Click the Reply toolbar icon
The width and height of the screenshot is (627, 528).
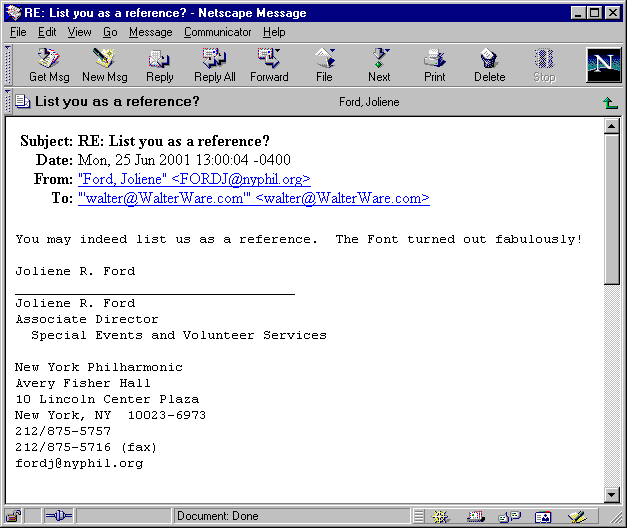(160, 59)
